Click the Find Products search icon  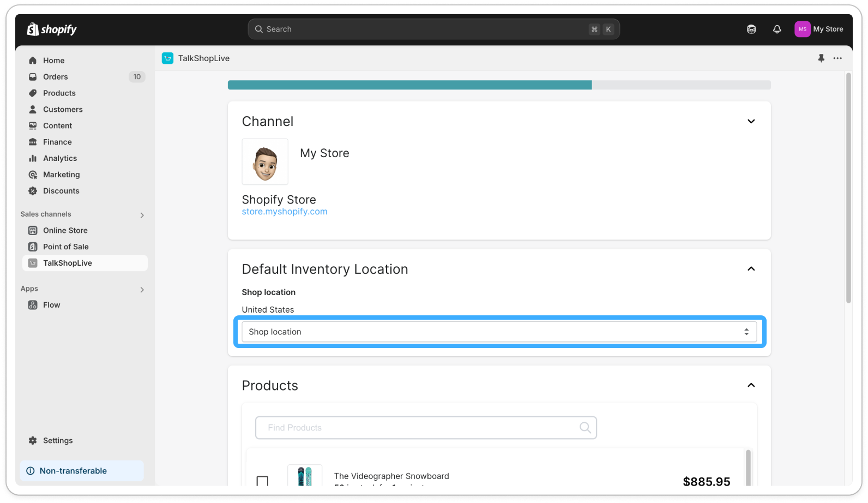585,428
